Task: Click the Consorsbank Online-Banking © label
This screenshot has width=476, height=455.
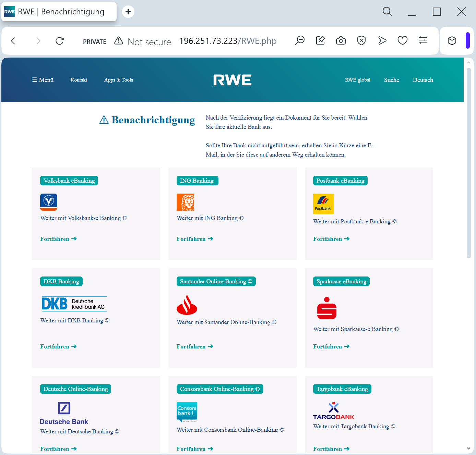Action: coord(220,389)
